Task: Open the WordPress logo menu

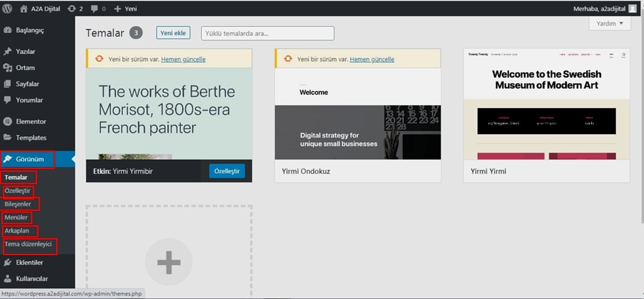Action: click(7, 8)
